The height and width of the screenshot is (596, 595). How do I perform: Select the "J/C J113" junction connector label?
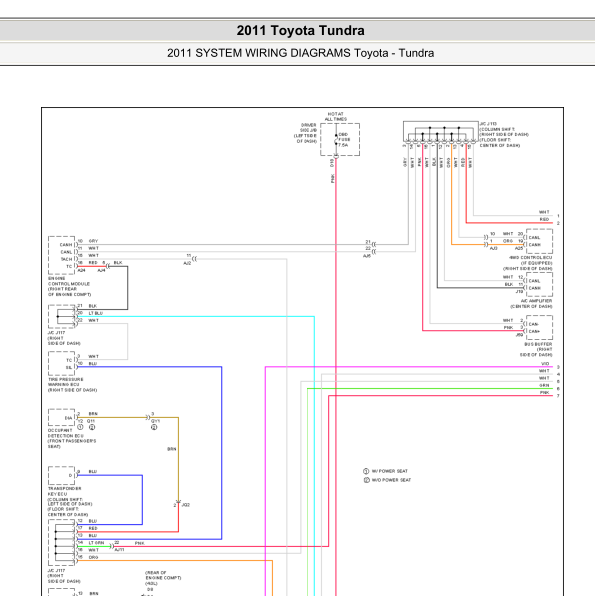(488, 124)
